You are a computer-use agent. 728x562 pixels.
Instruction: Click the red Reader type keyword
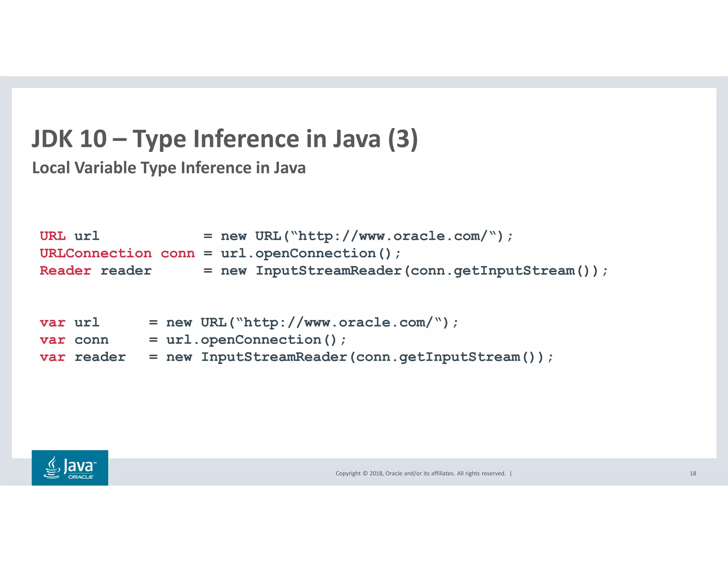click(65, 271)
